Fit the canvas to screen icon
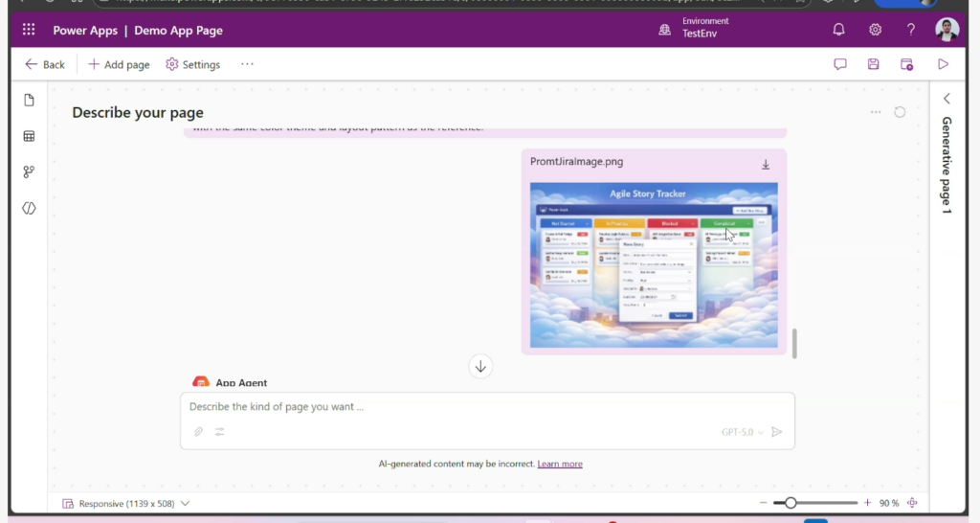Viewport: 980px width, 523px height. click(912, 502)
